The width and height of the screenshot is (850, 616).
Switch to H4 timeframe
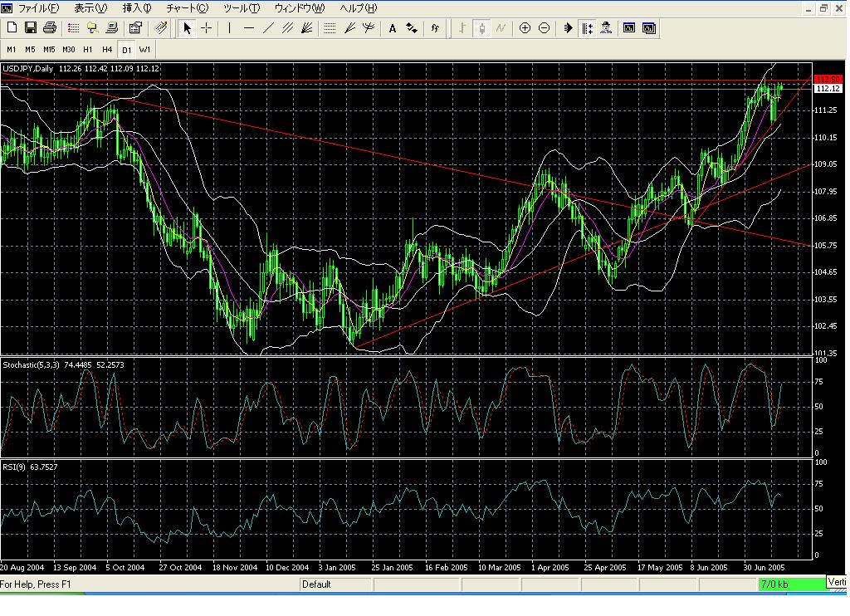(107, 49)
